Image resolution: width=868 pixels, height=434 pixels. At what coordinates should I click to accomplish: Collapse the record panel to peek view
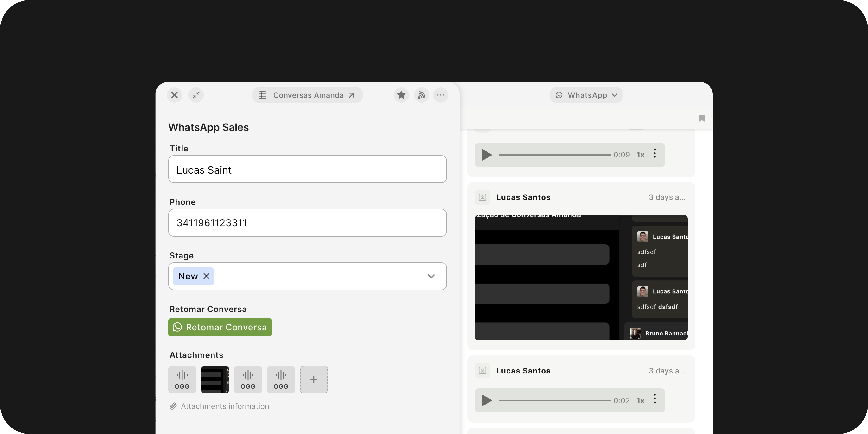(196, 95)
